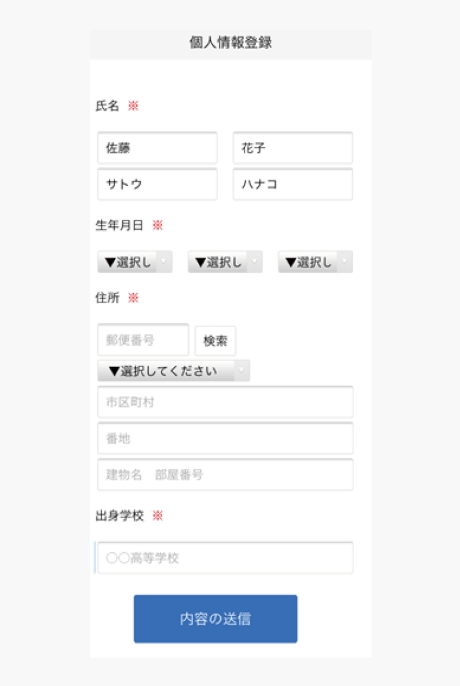This screenshot has width=460, height=686.
Task: Click the arrow of the birth year select
Action: 164,262
